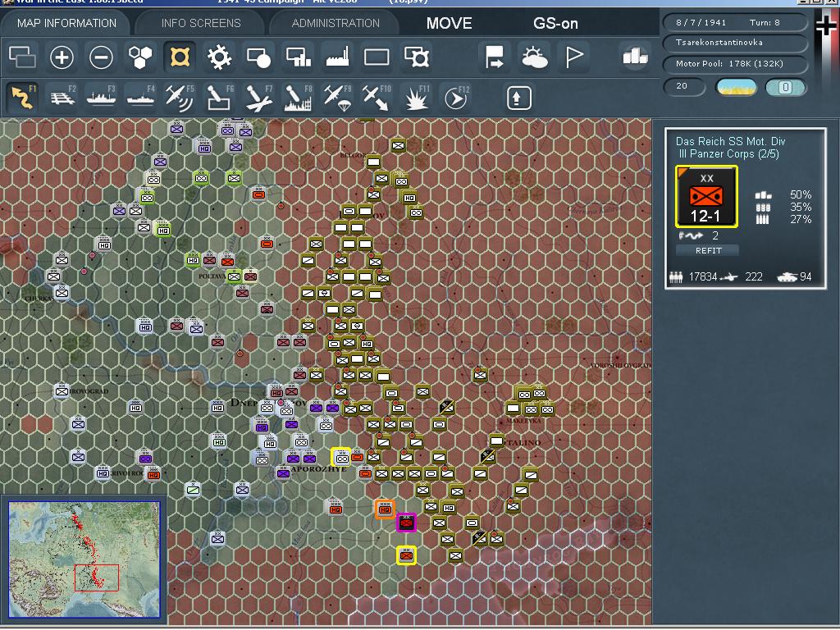Toggle the rectangle-with-gear overlay button
The width and height of the screenshot is (840, 630).
point(416,57)
